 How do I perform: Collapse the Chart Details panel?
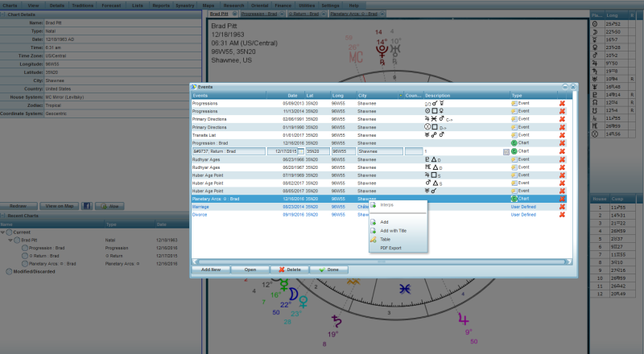4,14
